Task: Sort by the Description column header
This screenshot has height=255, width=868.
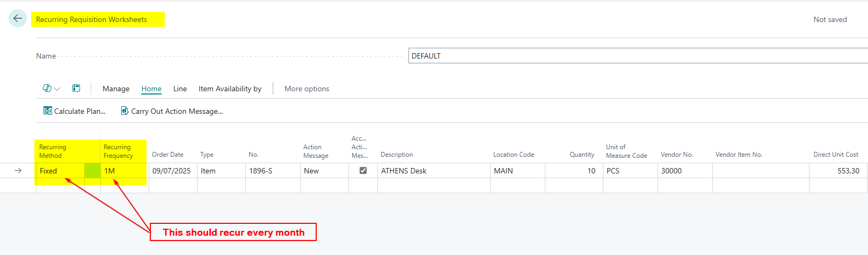Action: pos(397,155)
